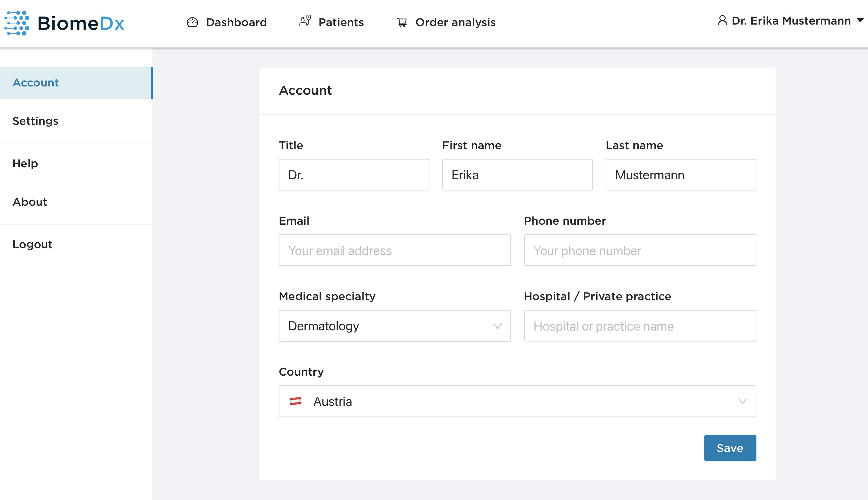Click the Last name label
The image size is (868, 500).
pyautogui.click(x=634, y=145)
